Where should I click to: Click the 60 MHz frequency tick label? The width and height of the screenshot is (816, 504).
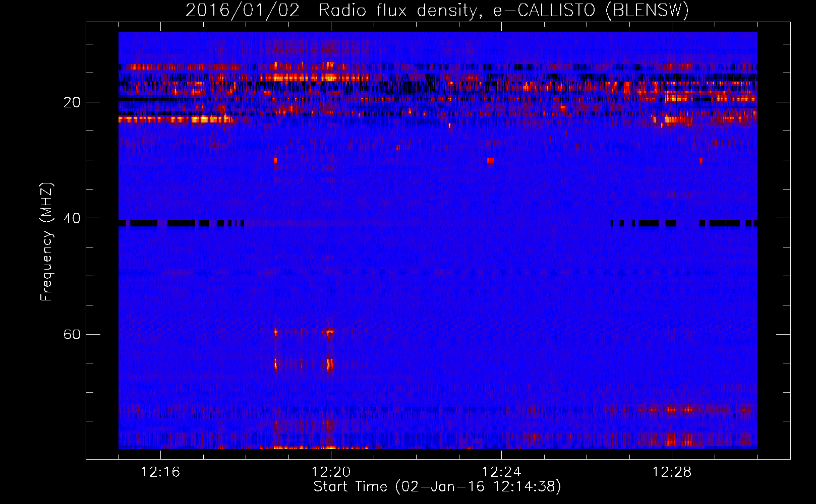pyautogui.click(x=72, y=334)
